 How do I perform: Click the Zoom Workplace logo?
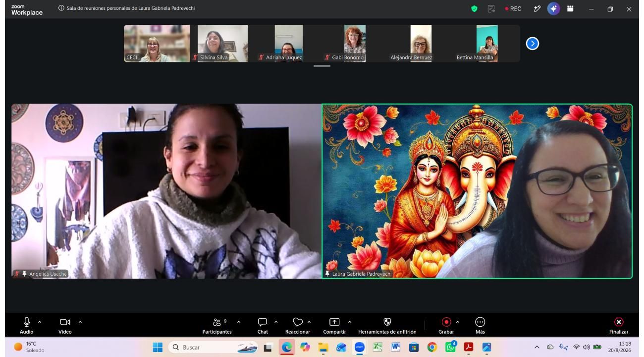click(27, 10)
